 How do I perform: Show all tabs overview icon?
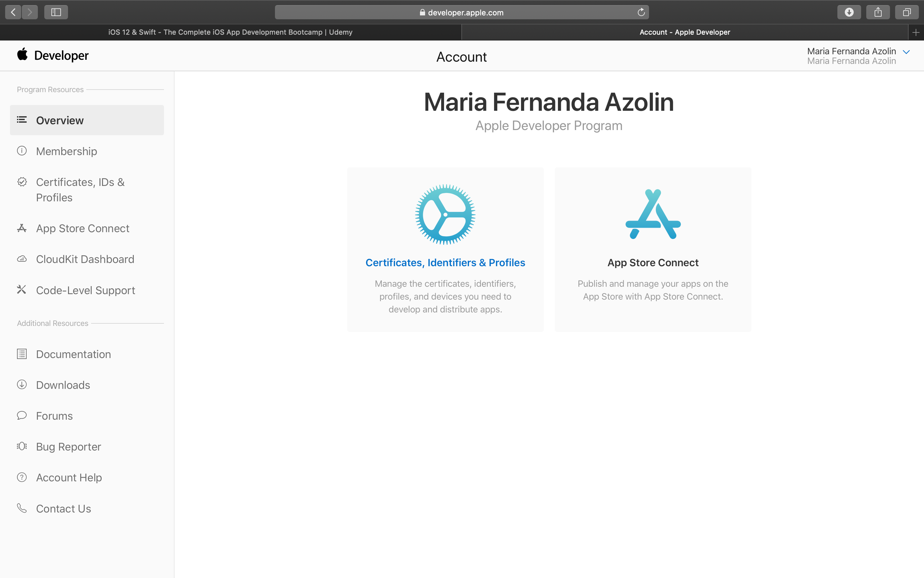click(x=906, y=12)
